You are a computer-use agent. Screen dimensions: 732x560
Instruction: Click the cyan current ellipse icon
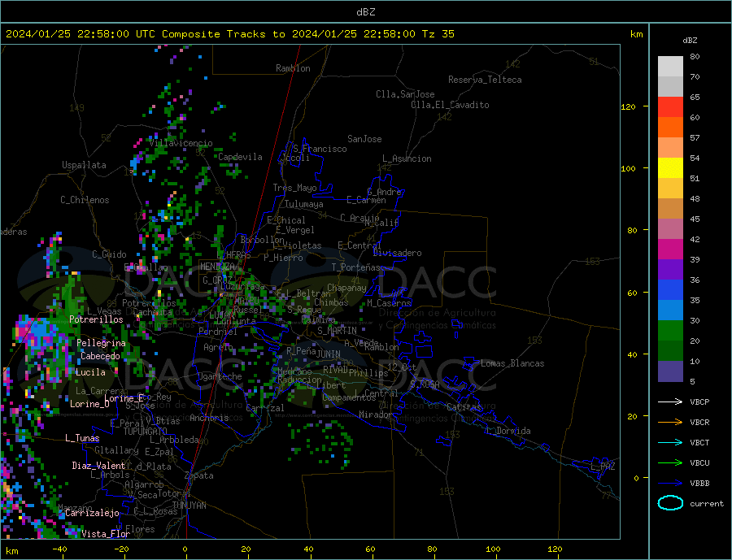(x=670, y=503)
